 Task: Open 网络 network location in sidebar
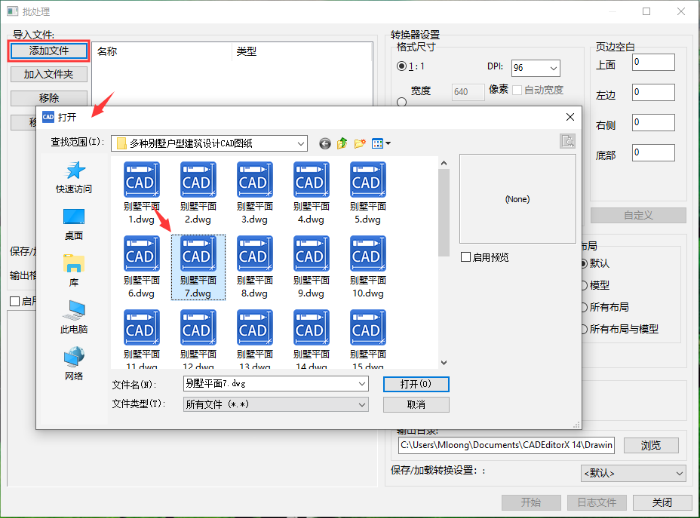[x=74, y=364]
